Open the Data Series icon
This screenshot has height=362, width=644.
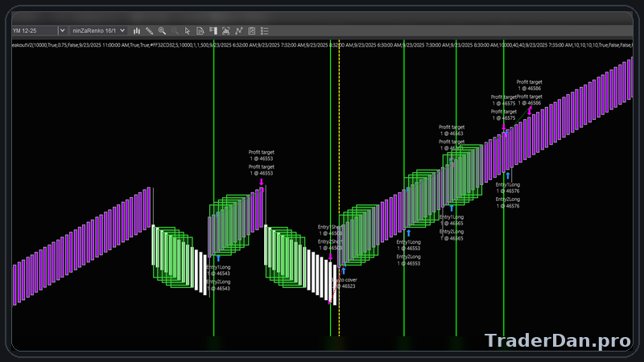pyautogui.click(x=225, y=31)
